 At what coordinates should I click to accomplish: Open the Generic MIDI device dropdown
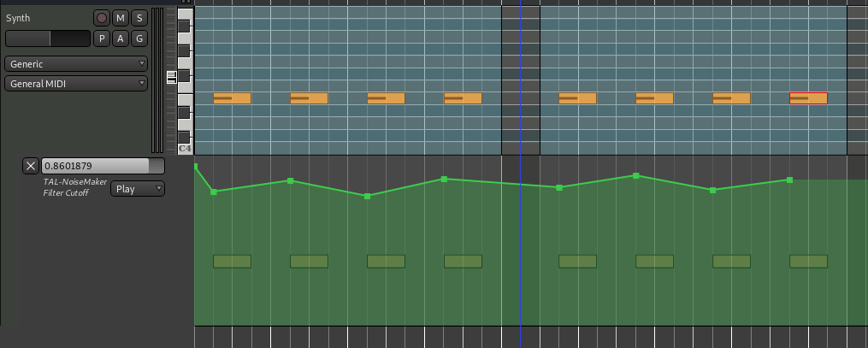(x=75, y=64)
